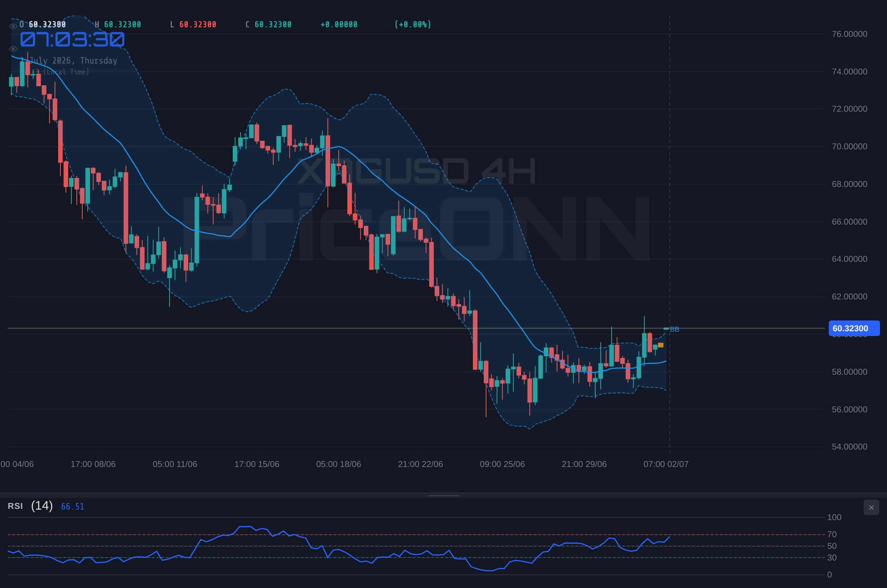Click the 21:00 29/06 time label
887x588 pixels.
pos(584,464)
